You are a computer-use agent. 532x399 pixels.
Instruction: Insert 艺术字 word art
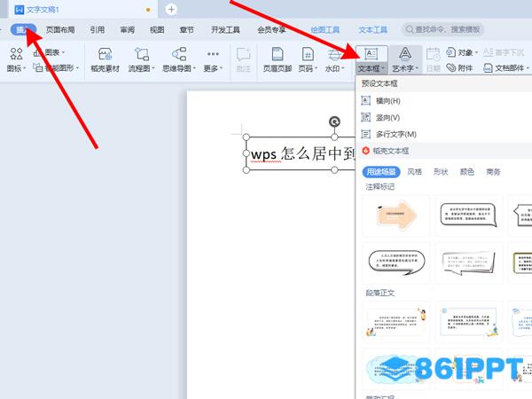(x=405, y=59)
